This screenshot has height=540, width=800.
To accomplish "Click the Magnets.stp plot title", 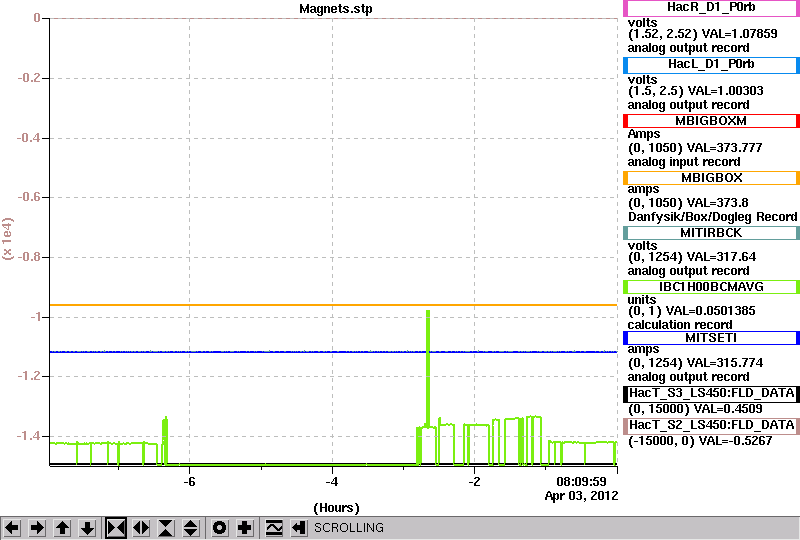I will (x=336, y=9).
